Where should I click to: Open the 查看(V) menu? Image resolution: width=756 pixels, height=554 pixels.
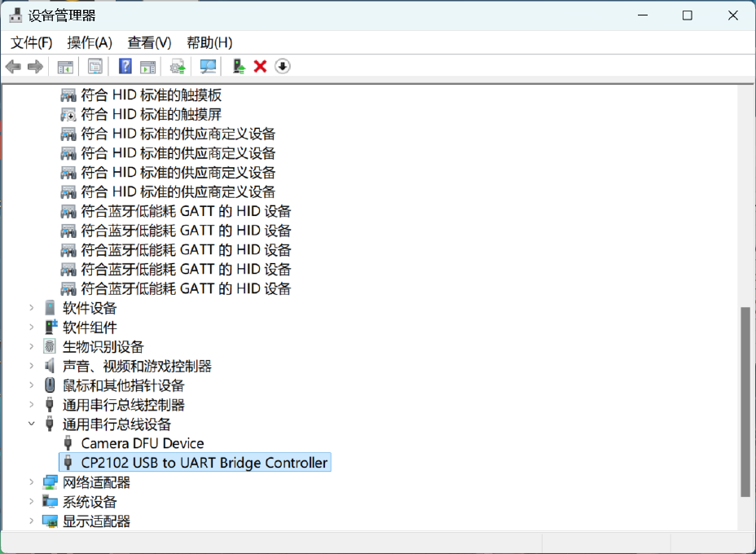148,42
